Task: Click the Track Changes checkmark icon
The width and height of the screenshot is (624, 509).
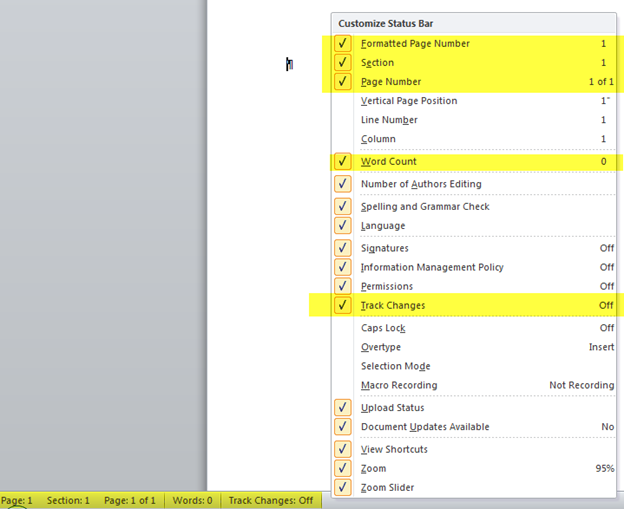Action: (343, 305)
